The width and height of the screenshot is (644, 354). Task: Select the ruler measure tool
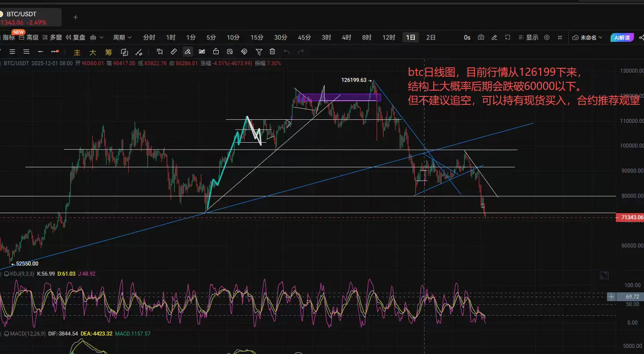coord(174,52)
